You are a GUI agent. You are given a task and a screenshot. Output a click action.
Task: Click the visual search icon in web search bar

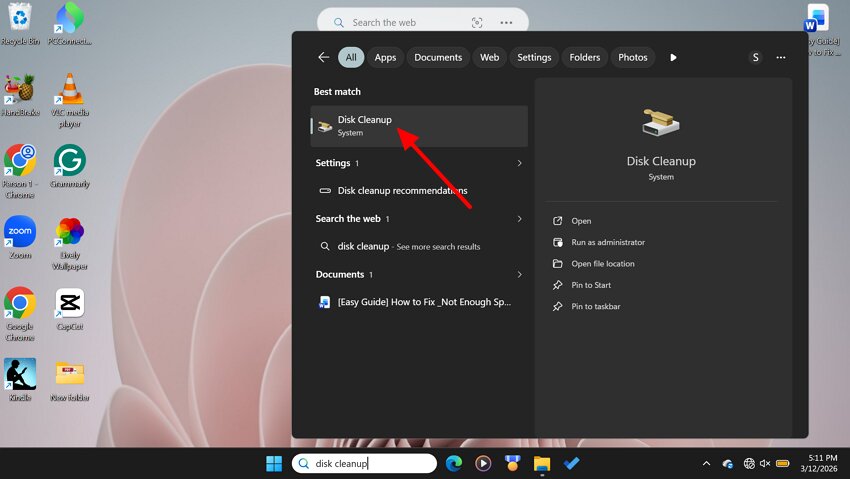pyautogui.click(x=476, y=23)
